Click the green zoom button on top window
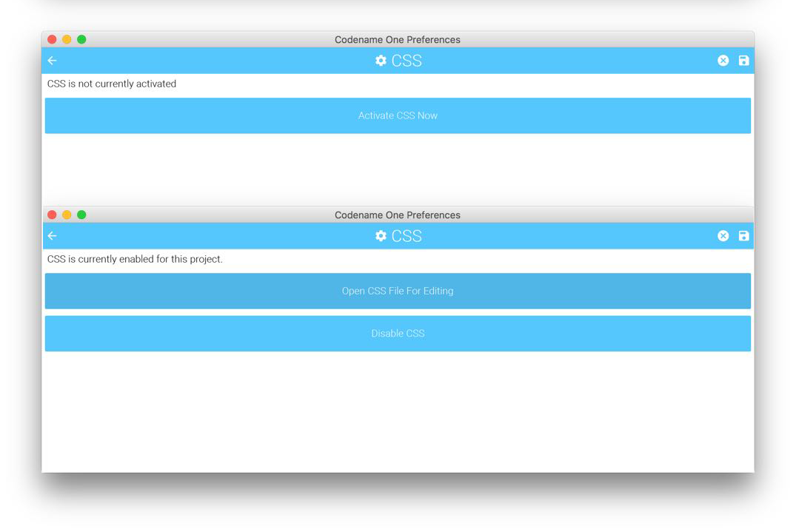The height and width of the screenshot is (532, 796). (x=81, y=39)
